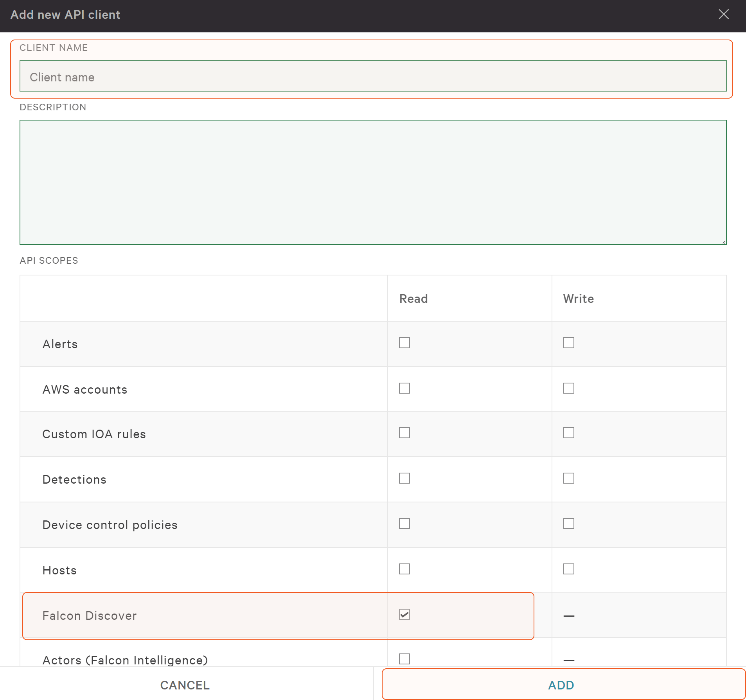Check the AWS accounts Write checkbox
This screenshot has width=746, height=700.
[568, 388]
